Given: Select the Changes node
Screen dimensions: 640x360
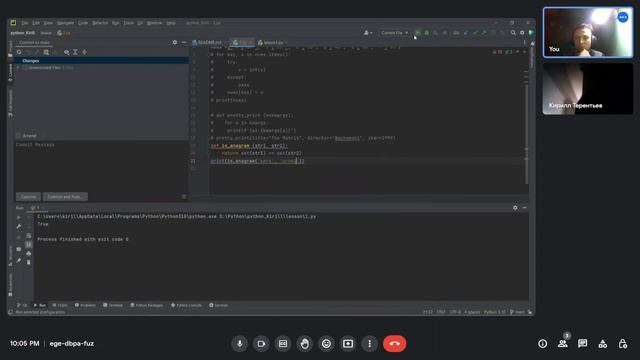Looking at the screenshot, I should coord(101,60).
